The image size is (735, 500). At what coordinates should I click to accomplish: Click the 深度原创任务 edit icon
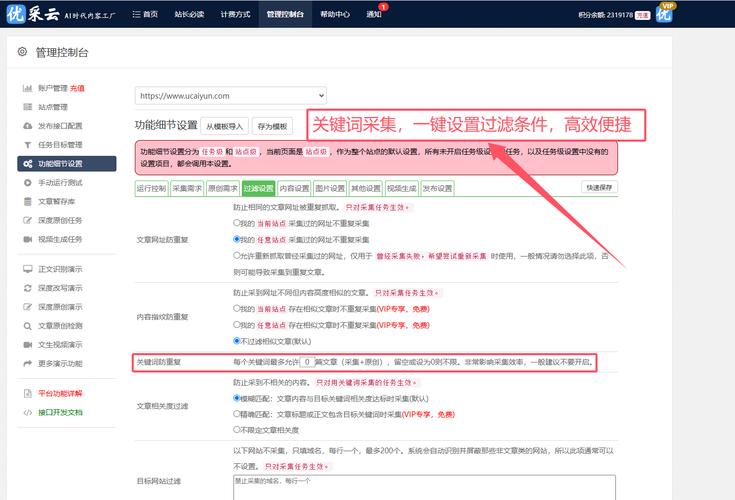[x=28, y=220]
